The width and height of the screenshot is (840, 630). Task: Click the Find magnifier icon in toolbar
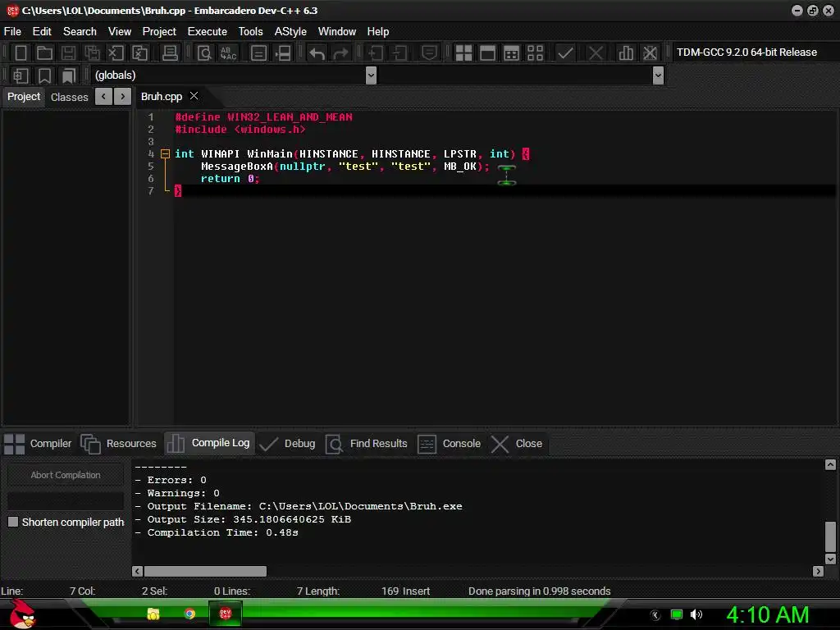click(204, 53)
